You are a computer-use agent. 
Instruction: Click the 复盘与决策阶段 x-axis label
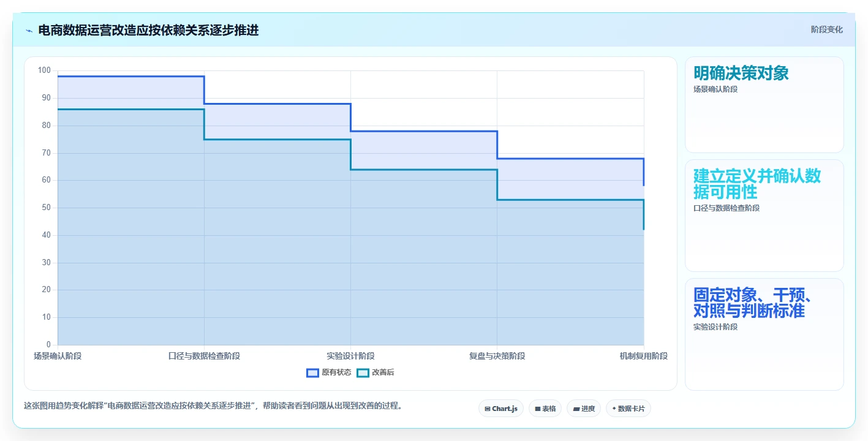[x=497, y=356]
